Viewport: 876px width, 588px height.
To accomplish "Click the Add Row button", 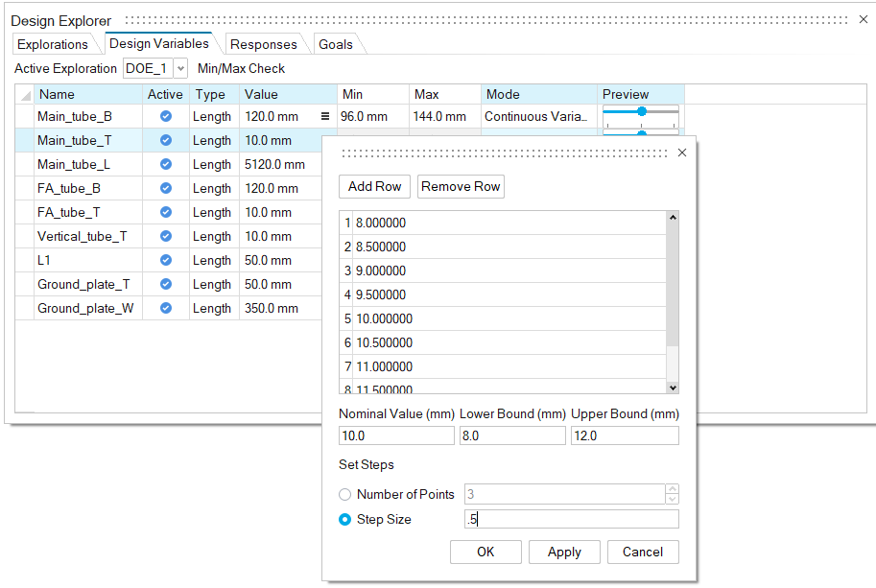I will tap(374, 186).
